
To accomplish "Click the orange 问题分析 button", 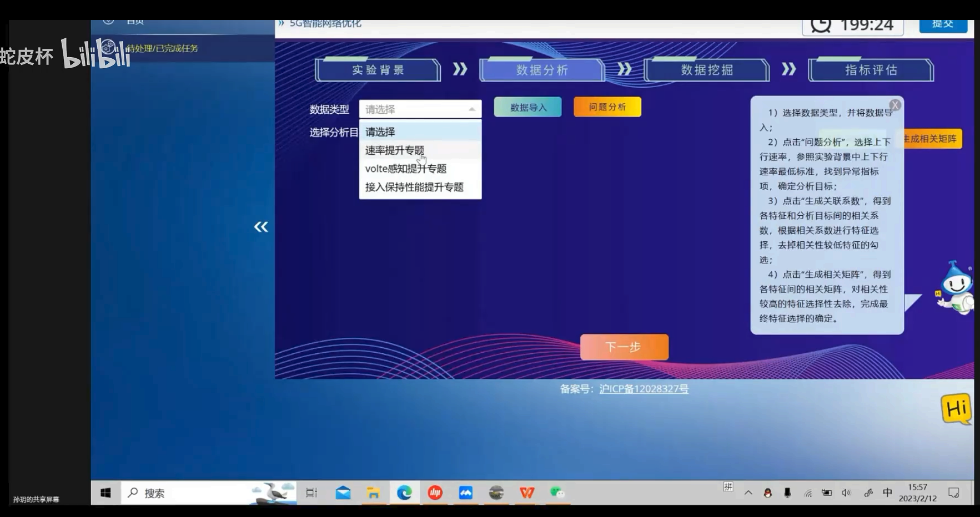I will coord(607,107).
